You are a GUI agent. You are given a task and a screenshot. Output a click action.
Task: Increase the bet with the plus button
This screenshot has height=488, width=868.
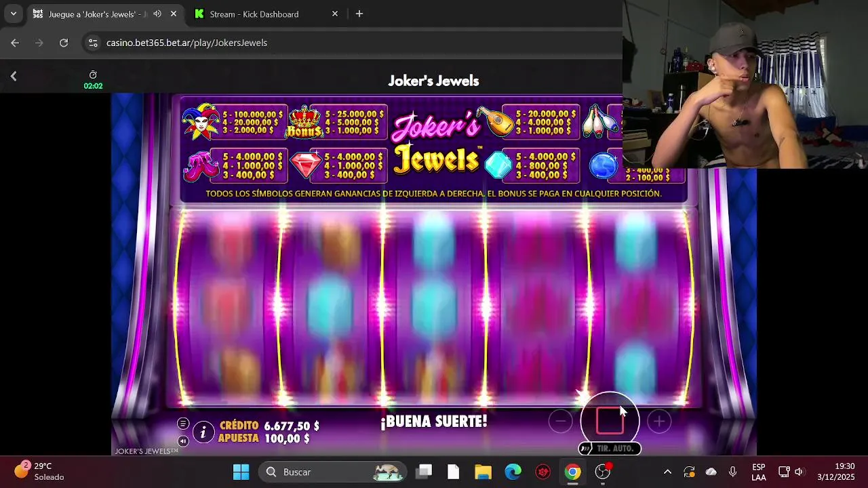click(x=658, y=422)
